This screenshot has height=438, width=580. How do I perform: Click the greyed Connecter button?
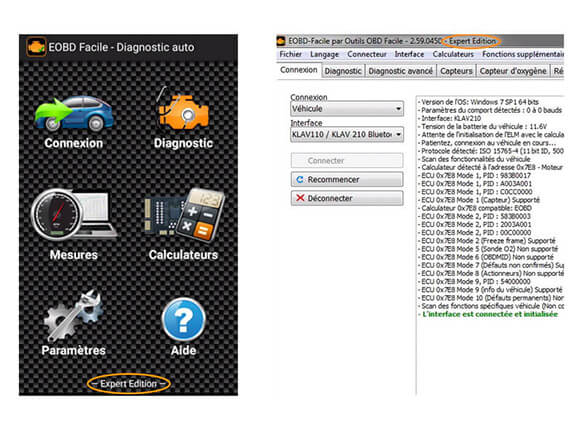(x=347, y=161)
